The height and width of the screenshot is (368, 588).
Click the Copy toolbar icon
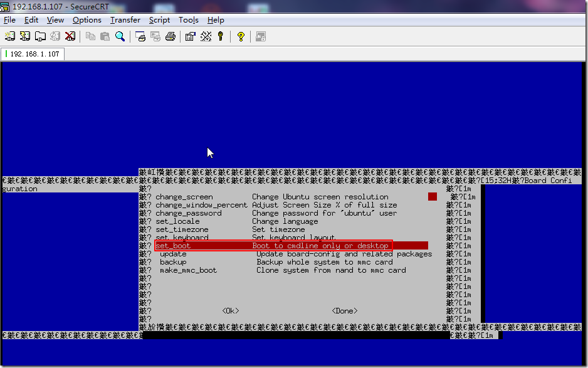90,36
